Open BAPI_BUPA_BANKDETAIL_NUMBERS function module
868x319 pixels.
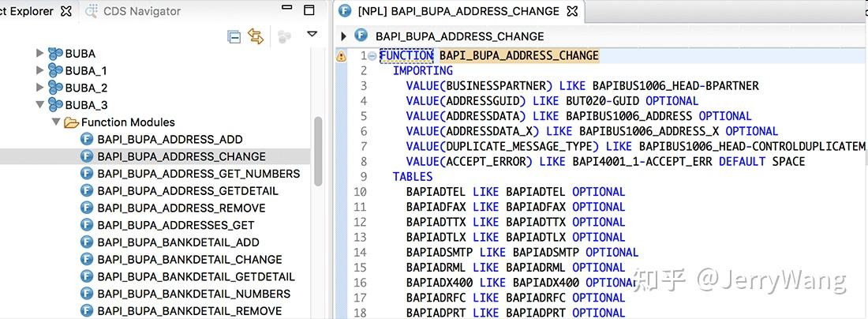pyautogui.click(x=194, y=294)
